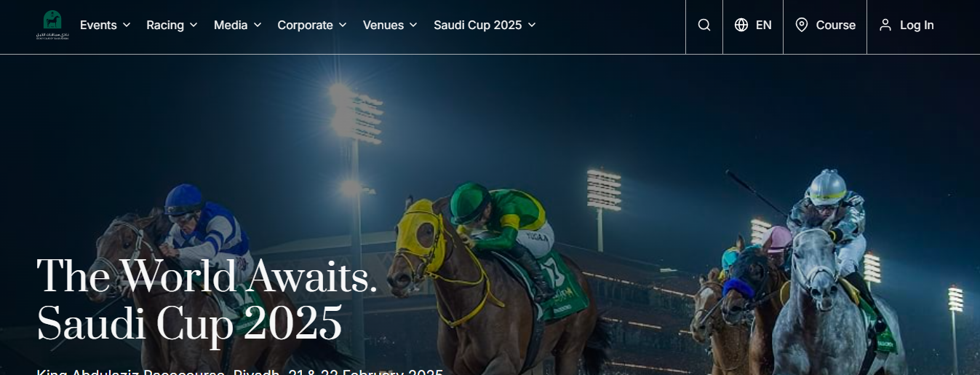Open the Saudi Cup 2025 menu label

tap(478, 25)
